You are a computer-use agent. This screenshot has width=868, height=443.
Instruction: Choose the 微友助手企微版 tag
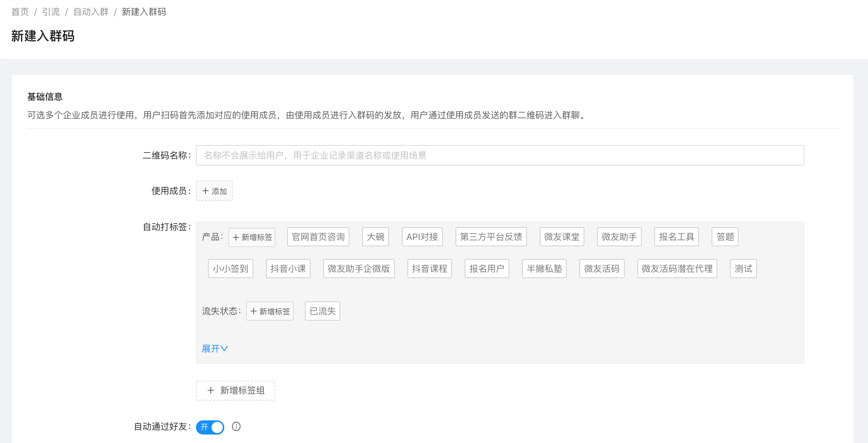point(359,269)
